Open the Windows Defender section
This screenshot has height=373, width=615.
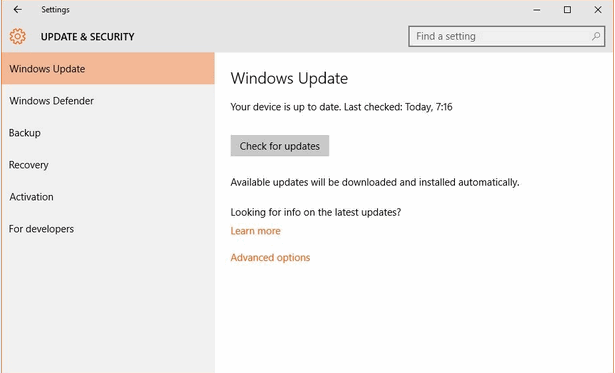pos(108,101)
